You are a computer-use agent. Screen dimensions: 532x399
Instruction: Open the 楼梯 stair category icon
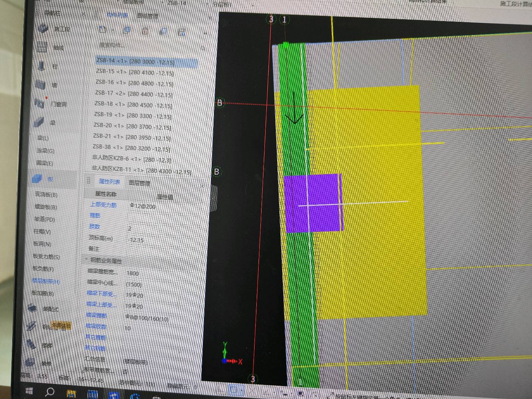click(x=31, y=344)
